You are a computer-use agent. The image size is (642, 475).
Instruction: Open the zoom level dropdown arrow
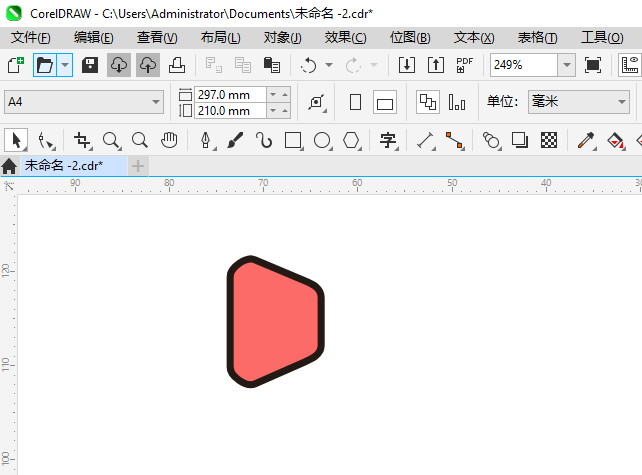[567, 65]
